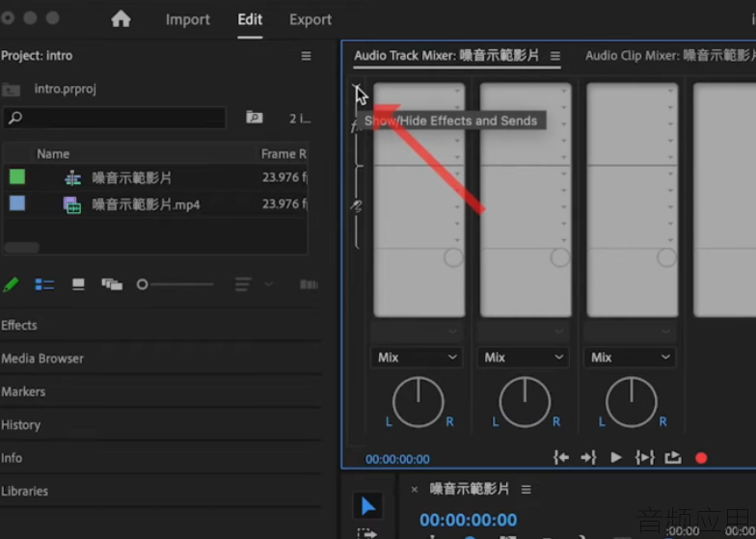Select the Audio Track Mixer tab
The image size is (756, 539).
446,56
